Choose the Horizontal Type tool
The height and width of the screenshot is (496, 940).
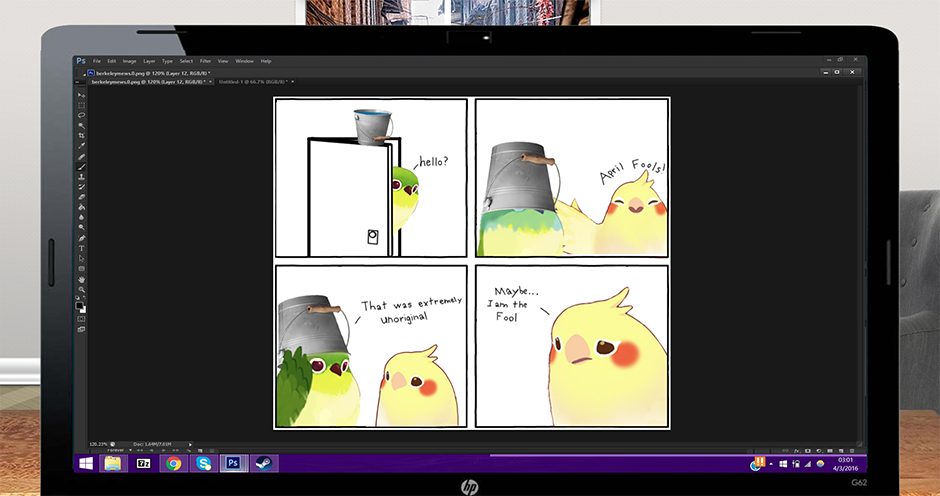82,248
